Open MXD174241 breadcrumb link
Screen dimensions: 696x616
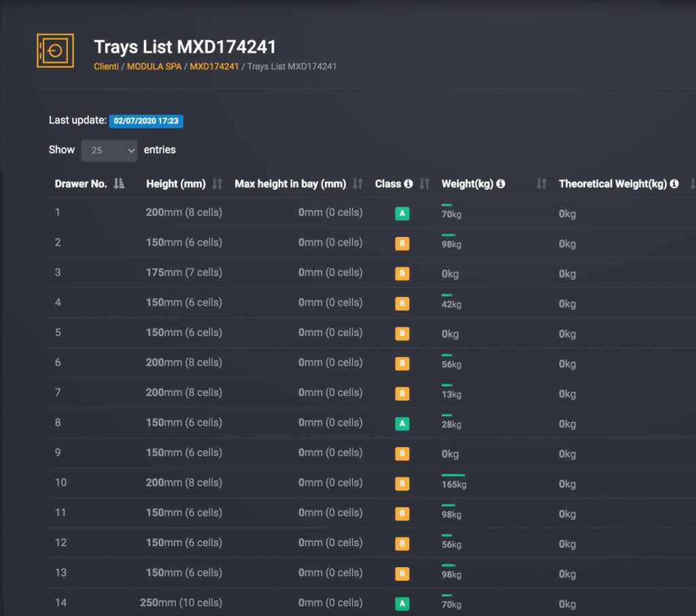(x=214, y=67)
